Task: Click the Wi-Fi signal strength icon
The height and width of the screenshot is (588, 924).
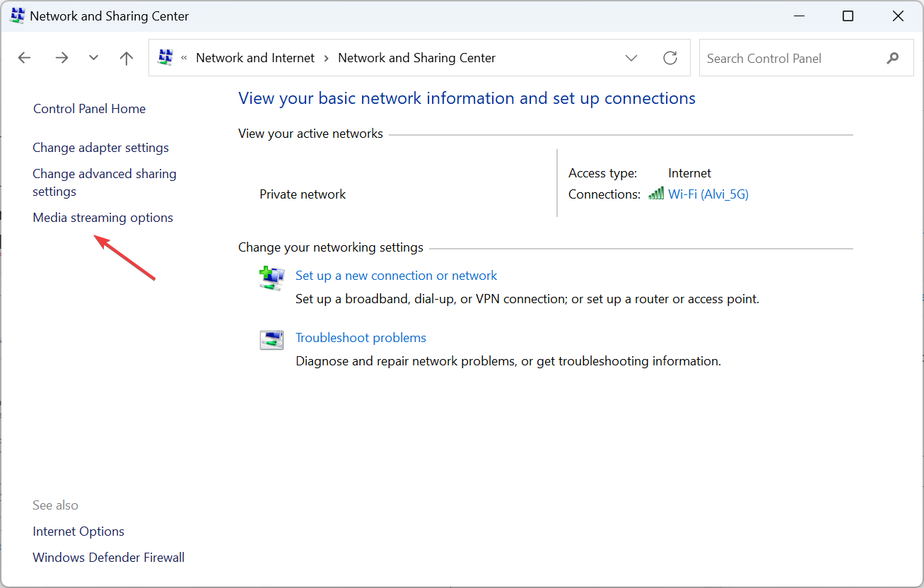Action: [x=655, y=194]
